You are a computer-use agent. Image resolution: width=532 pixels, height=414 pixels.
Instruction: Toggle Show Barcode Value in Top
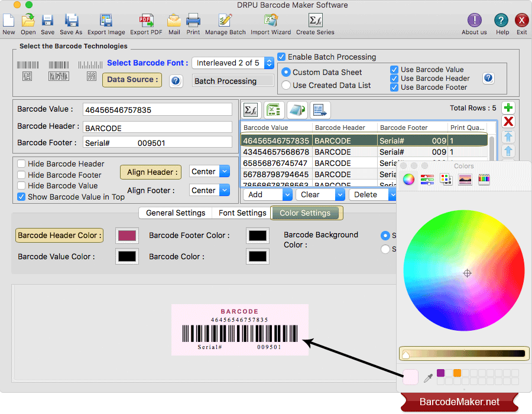[21, 197]
